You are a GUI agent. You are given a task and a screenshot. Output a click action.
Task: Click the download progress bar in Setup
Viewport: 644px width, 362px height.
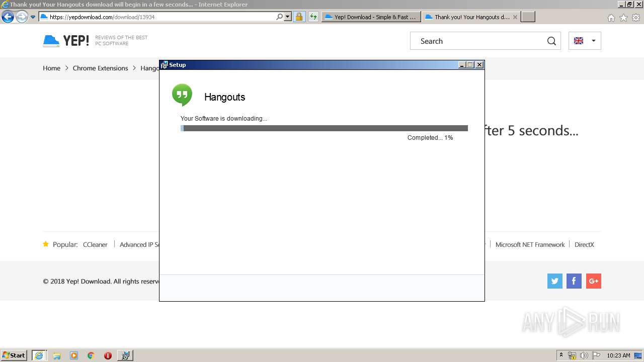click(324, 128)
